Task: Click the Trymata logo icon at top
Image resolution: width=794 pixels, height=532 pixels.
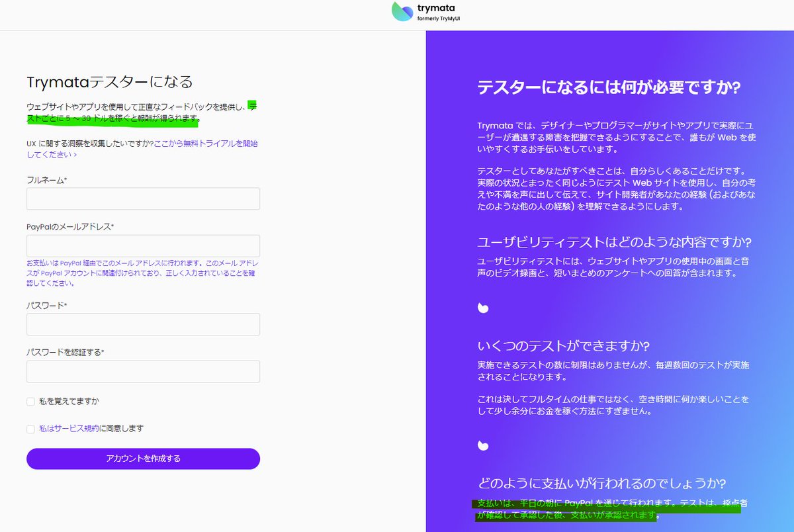Action: 402,11
